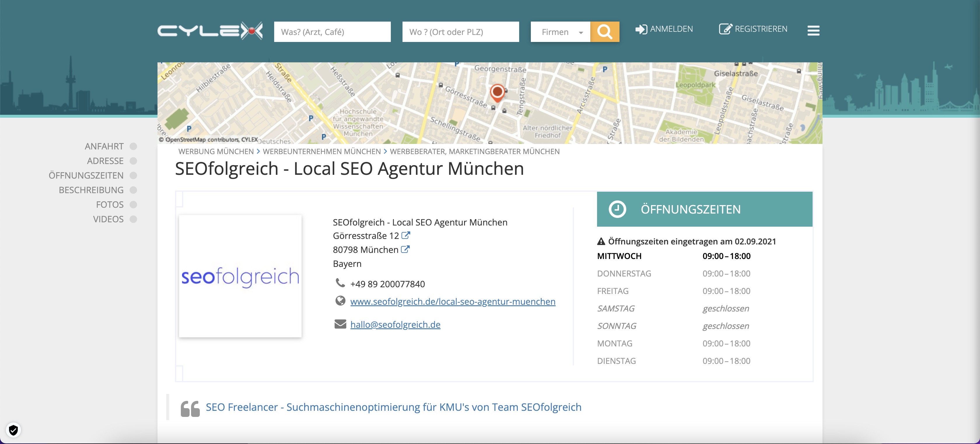Open WERBEBERATER, MARKETINGBERATER MÜNCHEN breadcrumb

pos(475,151)
